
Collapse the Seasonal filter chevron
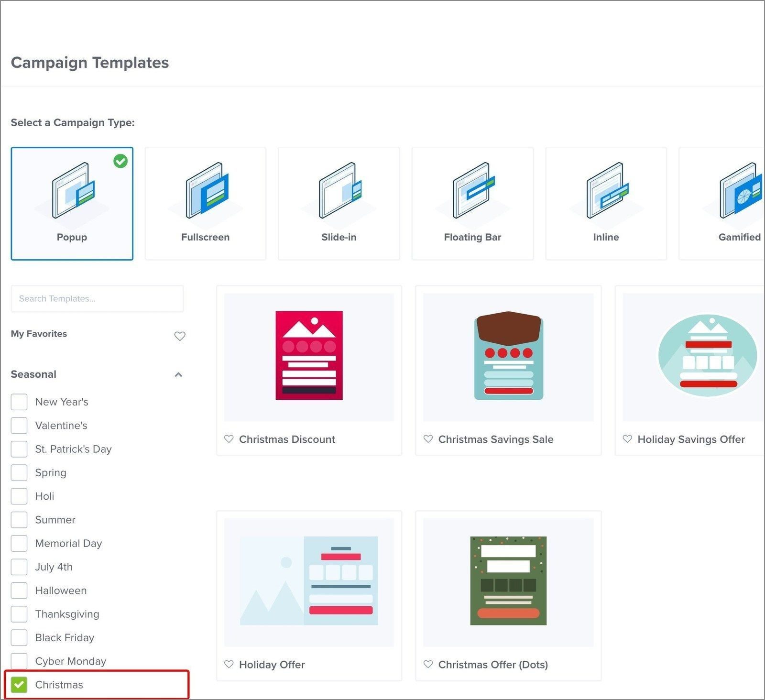[x=178, y=374]
